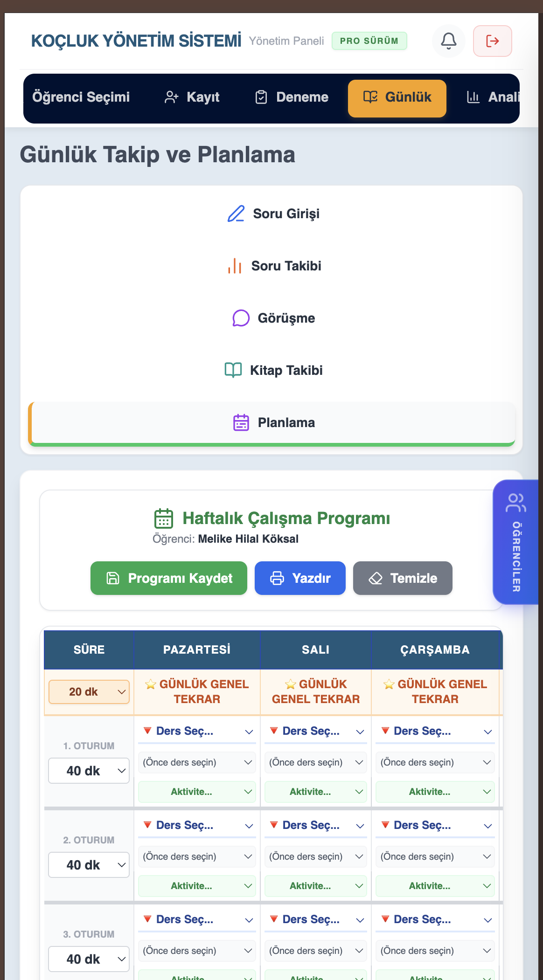Open the Öğrenciler side panel
The width and height of the screenshot is (543, 980).
tap(516, 542)
